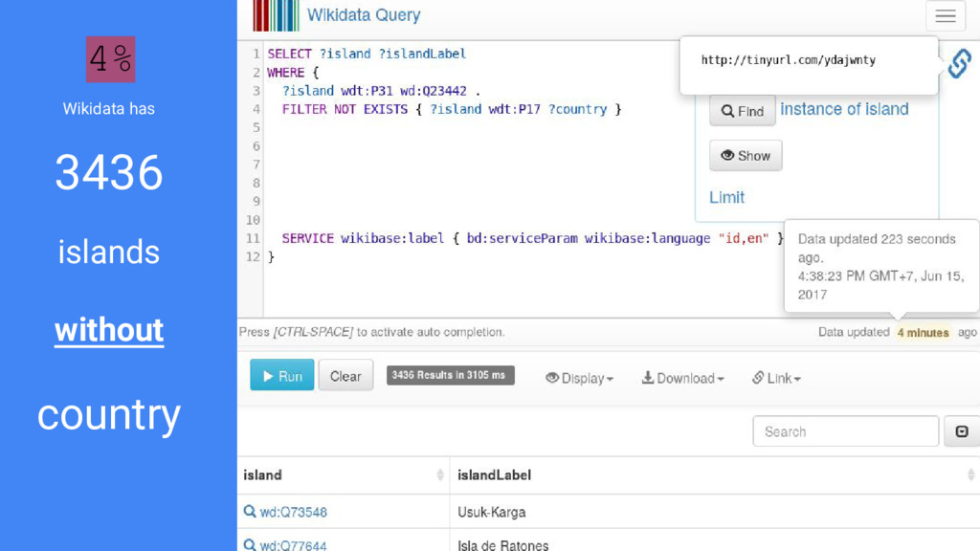Click the SERVICE wikibase:label line
Screen dimensions: 980x551
(532, 238)
